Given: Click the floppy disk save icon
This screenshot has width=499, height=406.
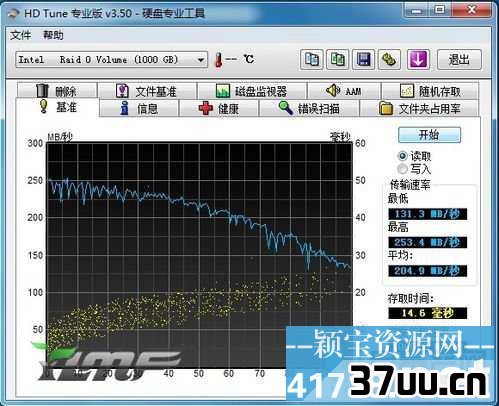Looking at the screenshot, I should [x=363, y=60].
